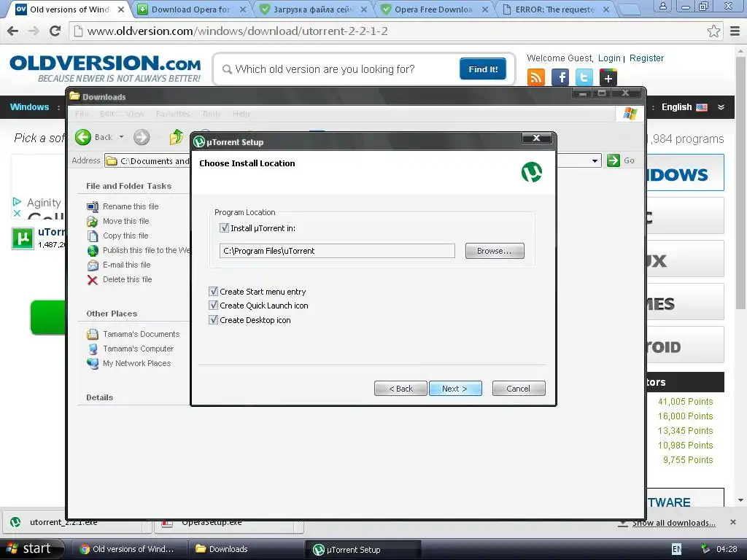Open File menu in Downloads window

coord(82,114)
